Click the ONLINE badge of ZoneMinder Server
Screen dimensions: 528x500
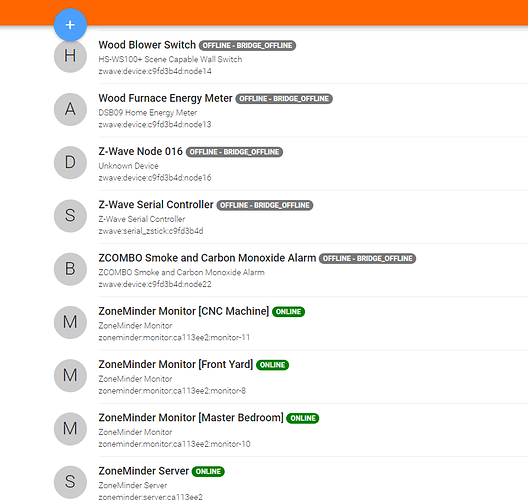click(x=208, y=471)
